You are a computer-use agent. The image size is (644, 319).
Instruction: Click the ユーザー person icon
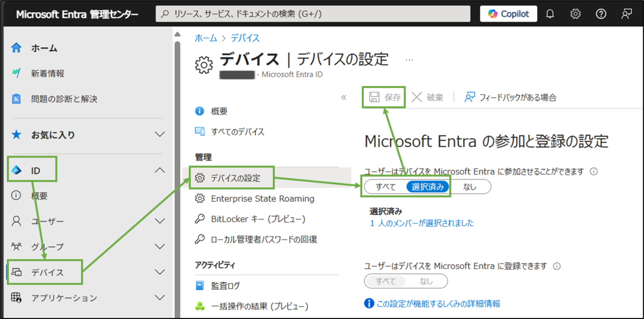pos(17,221)
